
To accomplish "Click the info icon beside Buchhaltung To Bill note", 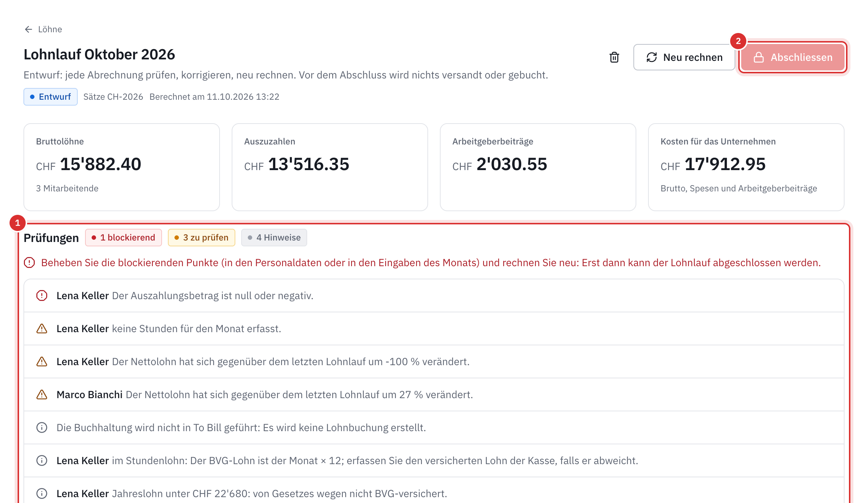I will 42,427.
